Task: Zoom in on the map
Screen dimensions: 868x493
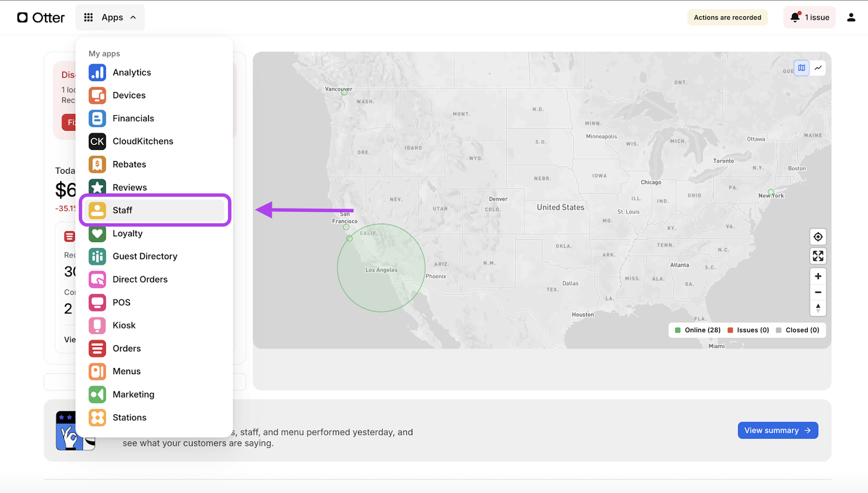Action: coord(818,276)
